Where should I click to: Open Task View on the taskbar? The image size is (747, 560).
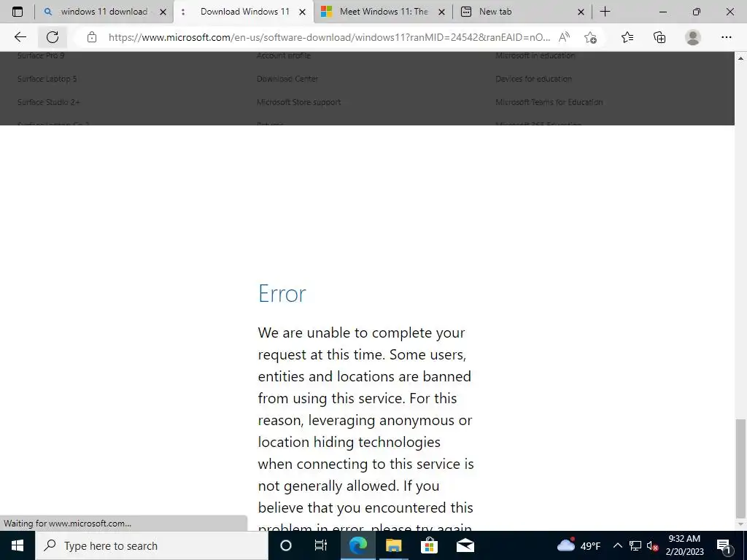321,545
